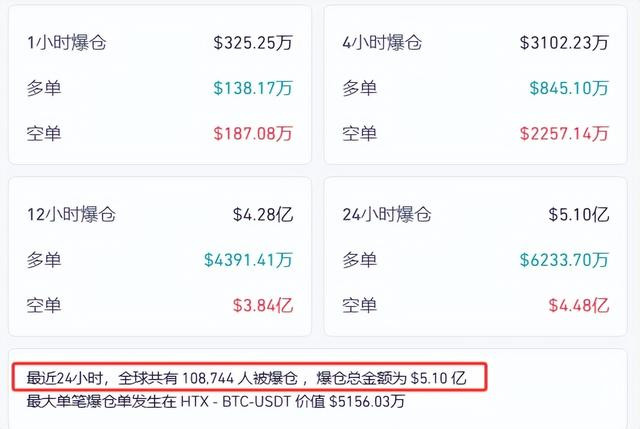
Task: Click the red-boxed 108,744 人被爆仓 summary
Action: pyautogui.click(x=246, y=378)
